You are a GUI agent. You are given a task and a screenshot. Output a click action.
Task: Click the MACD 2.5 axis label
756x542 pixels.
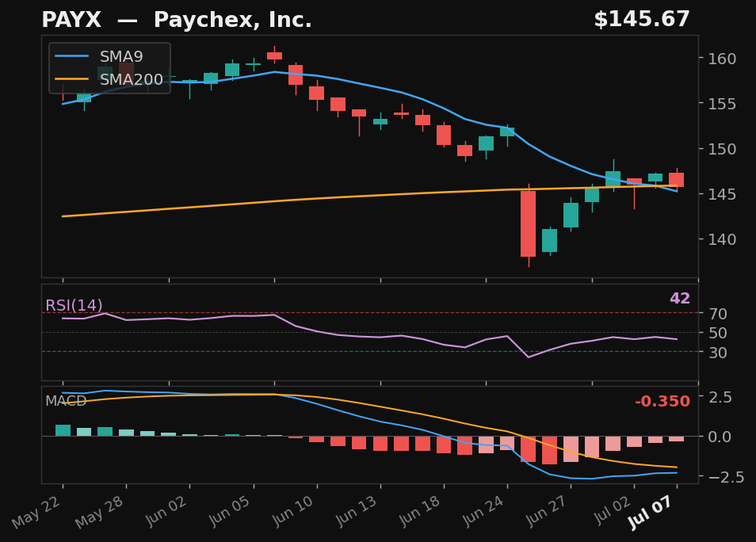pos(720,397)
